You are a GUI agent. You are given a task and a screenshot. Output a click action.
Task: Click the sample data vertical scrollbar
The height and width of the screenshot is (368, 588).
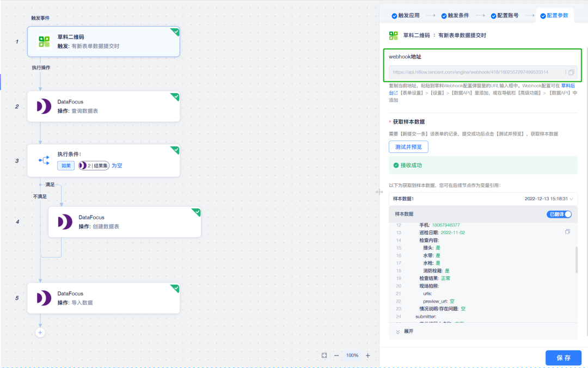(577, 260)
